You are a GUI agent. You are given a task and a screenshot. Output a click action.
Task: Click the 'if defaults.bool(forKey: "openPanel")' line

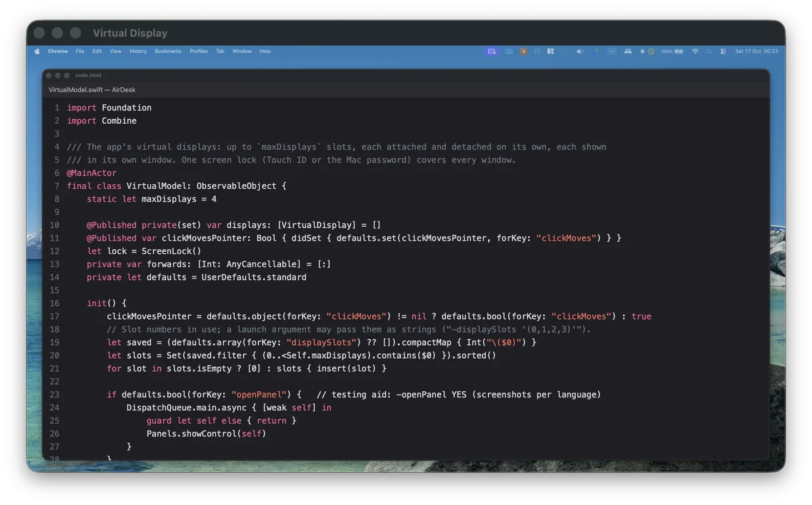[354, 394]
